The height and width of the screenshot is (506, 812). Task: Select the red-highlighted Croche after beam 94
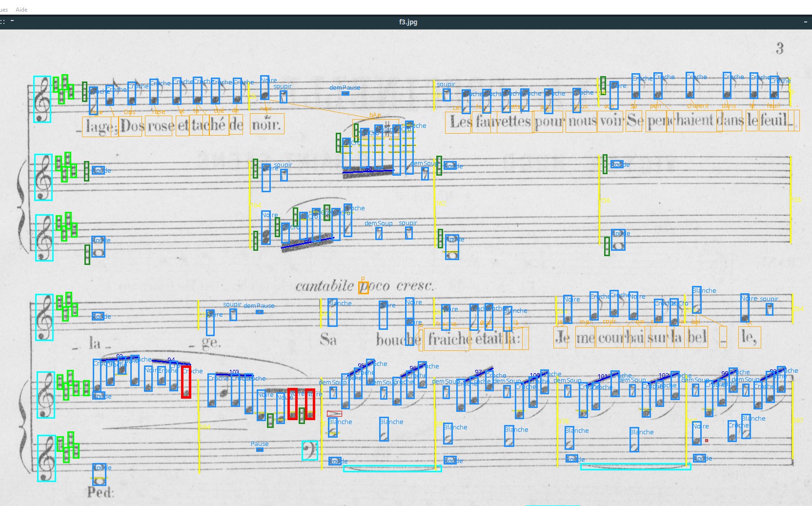tap(186, 383)
